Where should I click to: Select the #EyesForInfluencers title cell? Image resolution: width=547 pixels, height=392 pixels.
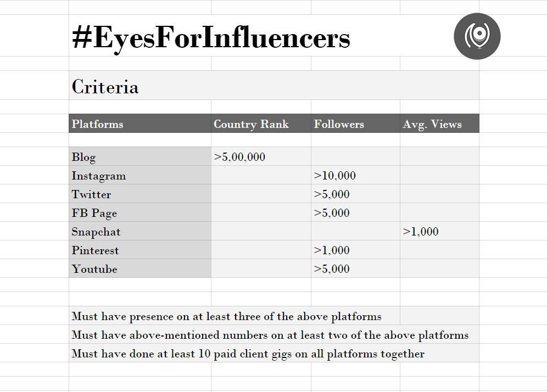coord(211,37)
